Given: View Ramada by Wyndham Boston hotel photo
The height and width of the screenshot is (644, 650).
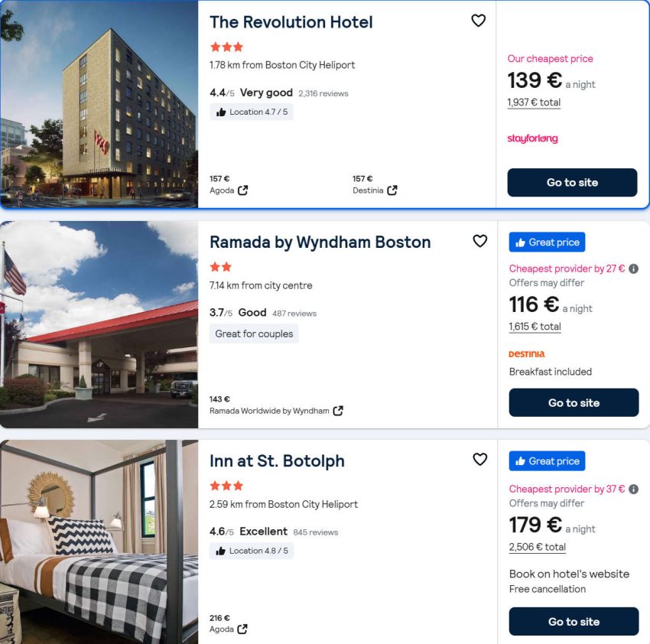Looking at the screenshot, I should pyautogui.click(x=99, y=324).
